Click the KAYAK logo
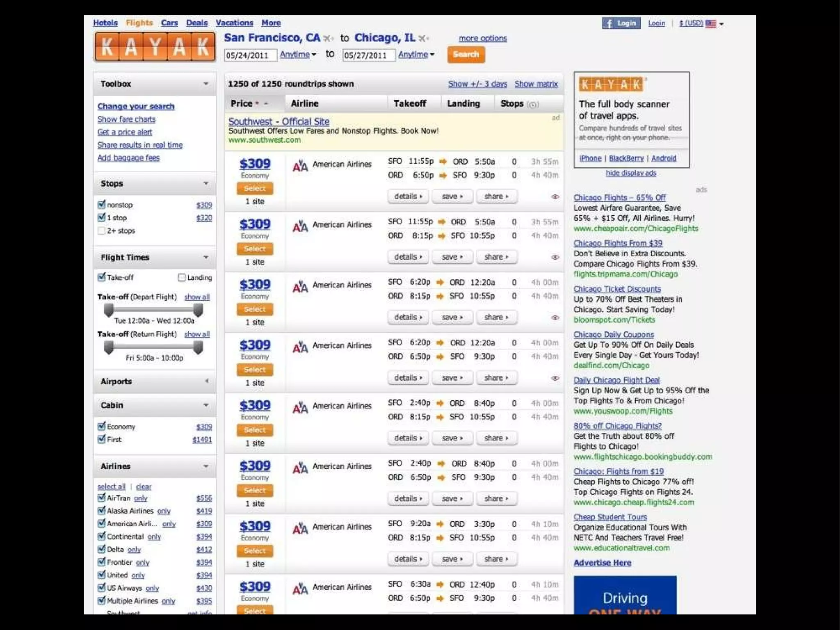Image resolution: width=840 pixels, height=630 pixels. (x=155, y=47)
